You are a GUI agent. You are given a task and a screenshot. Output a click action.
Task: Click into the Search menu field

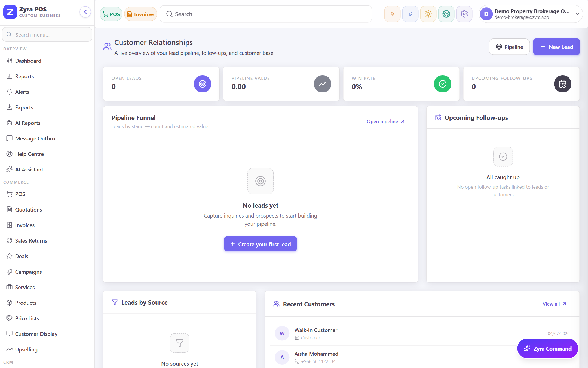tap(47, 35)
